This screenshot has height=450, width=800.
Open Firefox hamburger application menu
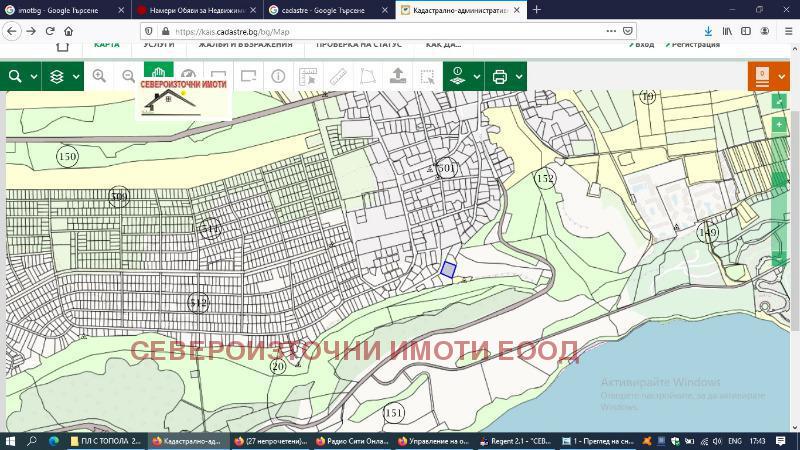[x=788, y=31]
